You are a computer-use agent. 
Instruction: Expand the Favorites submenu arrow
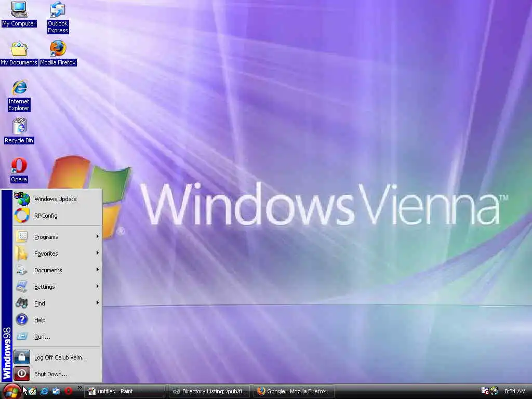pyautogui.click(x=97, y=253)
